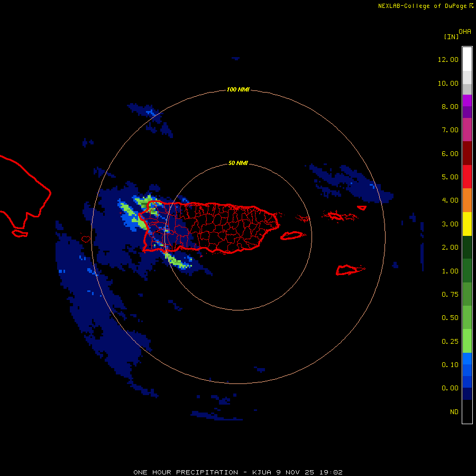Select the ND legend label

pyautogui.click(x=454, y=412)
